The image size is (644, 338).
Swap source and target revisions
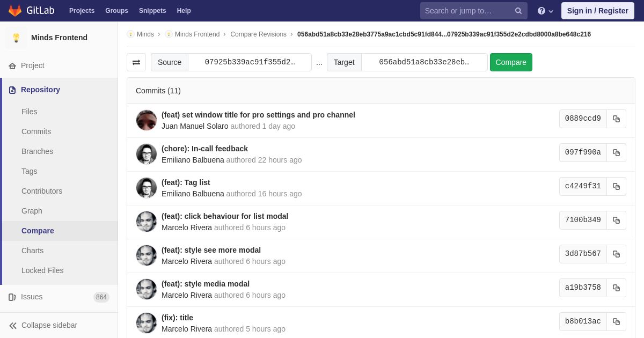point(136,62)
